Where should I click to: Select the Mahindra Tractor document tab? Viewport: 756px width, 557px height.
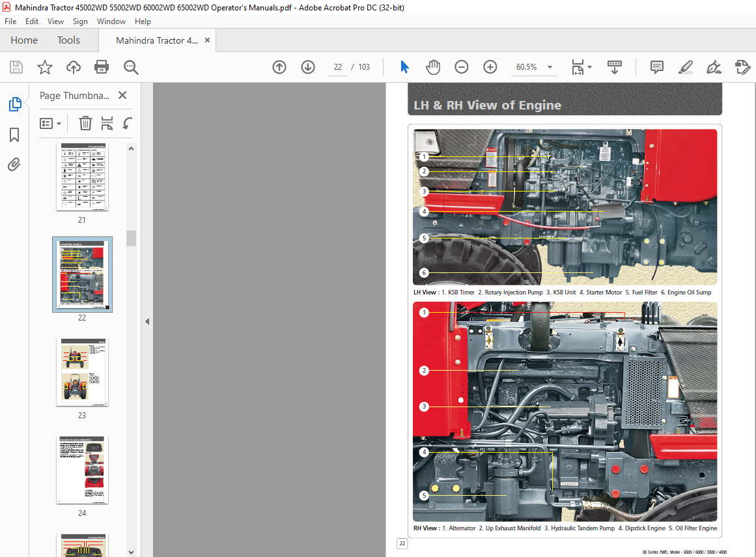coord(157,40)
